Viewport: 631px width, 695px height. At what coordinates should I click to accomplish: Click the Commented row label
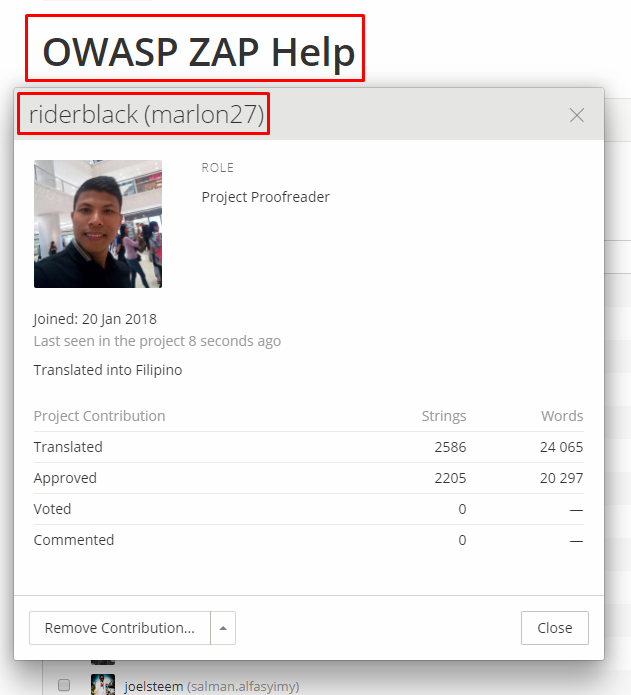(x=74, y=540)
